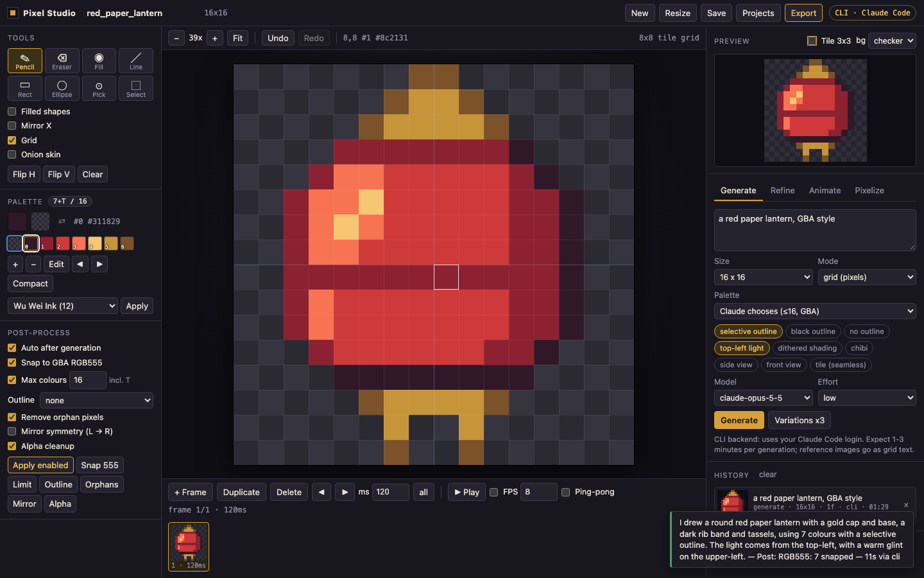Select dark red palette swatch 1
This screenshot has height=578, width=924.
(x=47, y=243)
